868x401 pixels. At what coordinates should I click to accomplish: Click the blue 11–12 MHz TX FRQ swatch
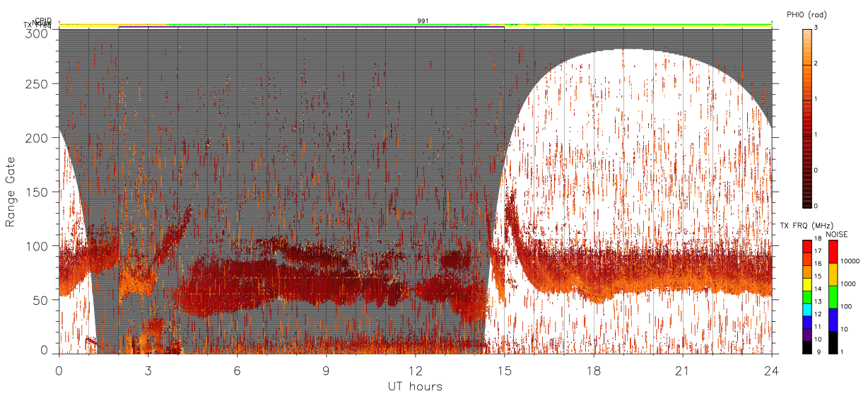807,322
